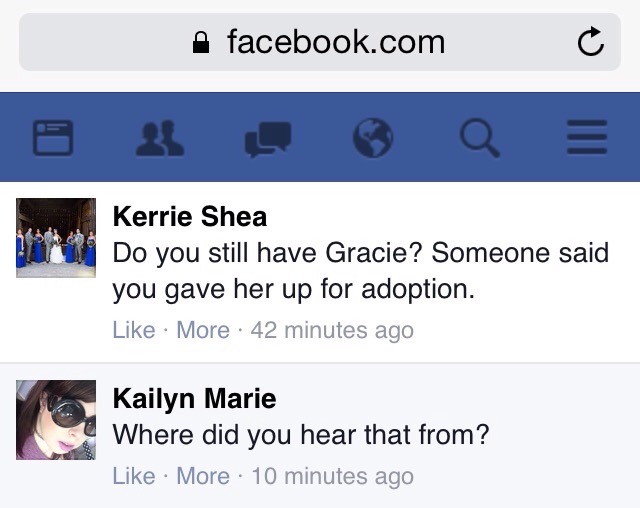This screenshot has width=640, height=508.
Task: Click the 10 minutes ago timestamp
Action: click(x=332, y=476)
